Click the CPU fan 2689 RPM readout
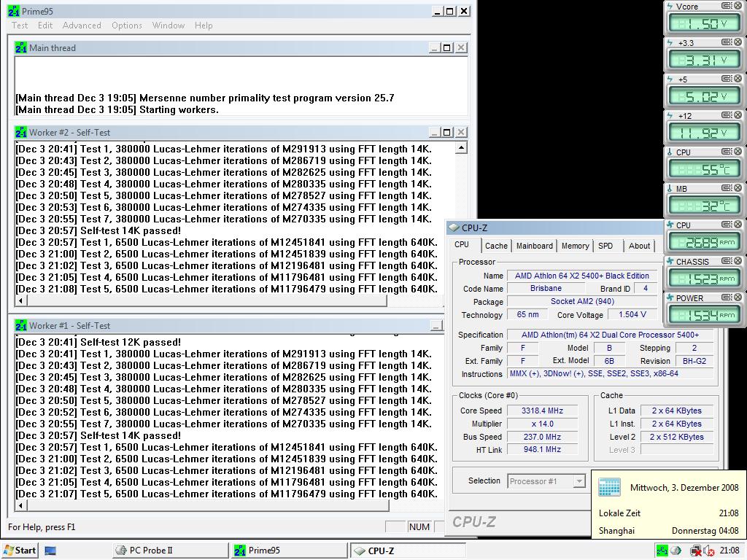The height and width of the screenshot is (560, 747). click(704, 242)
